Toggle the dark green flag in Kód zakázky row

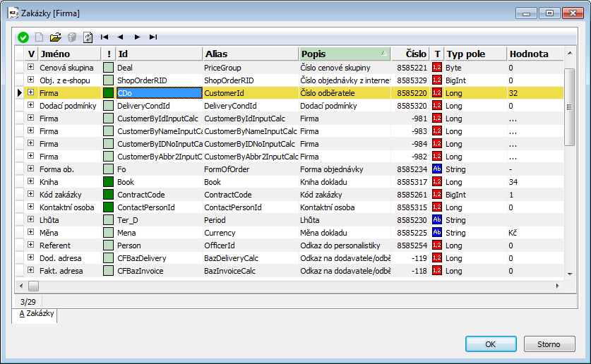[108, 195]
